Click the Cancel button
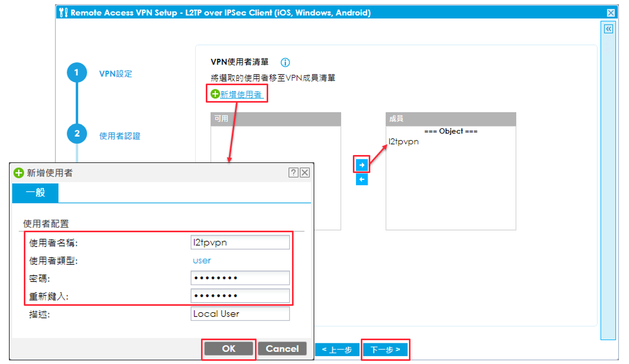This screenshot has height=364, width=629. 282,349
